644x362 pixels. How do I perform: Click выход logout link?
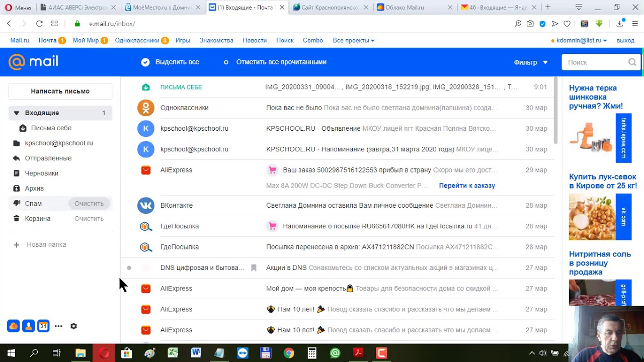click(x=625, y=40)
